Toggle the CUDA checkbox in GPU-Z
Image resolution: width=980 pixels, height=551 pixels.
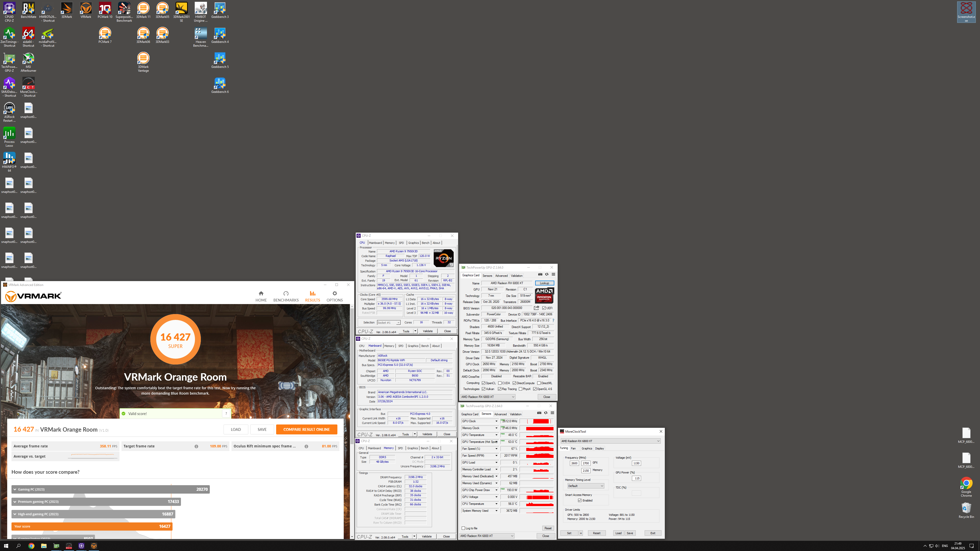(x=499, y=383)
